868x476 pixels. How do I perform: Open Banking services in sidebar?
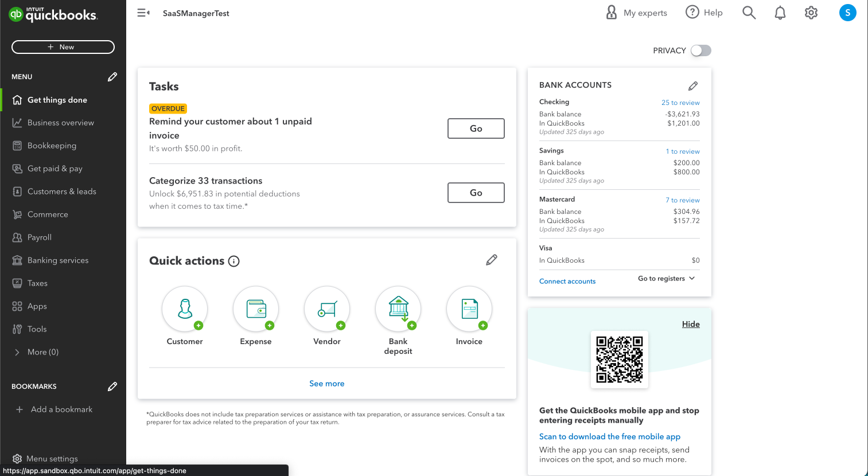[x=58, y=260]
